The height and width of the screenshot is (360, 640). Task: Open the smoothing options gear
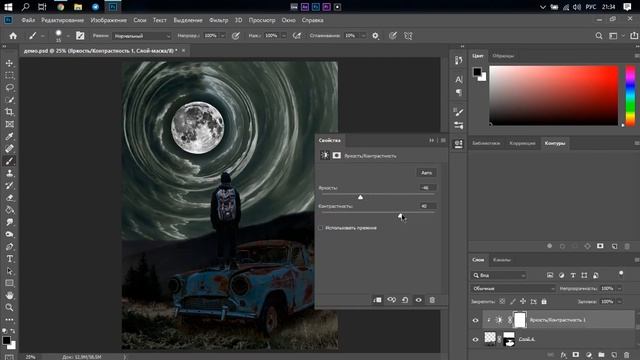point(376,36)
